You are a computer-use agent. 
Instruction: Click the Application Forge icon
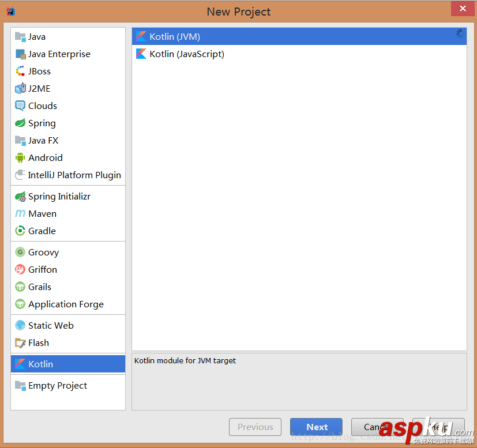pyautogui.click(x=20, y=304)
